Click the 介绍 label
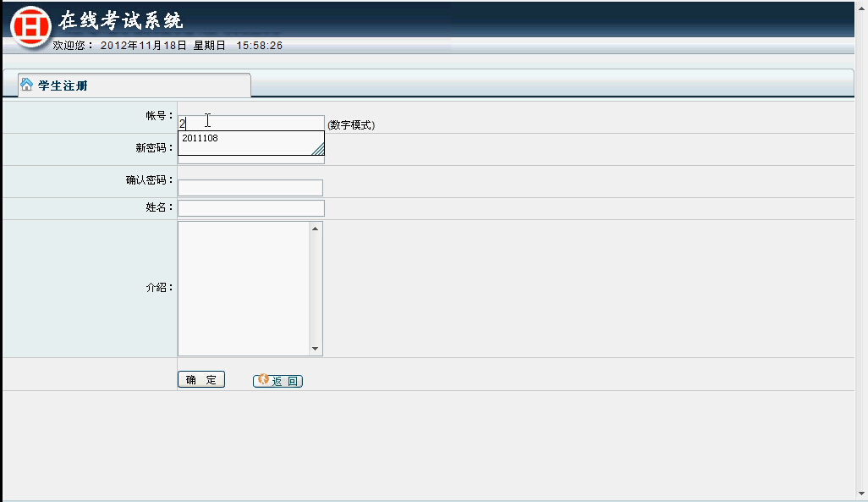 pos(159,288)
